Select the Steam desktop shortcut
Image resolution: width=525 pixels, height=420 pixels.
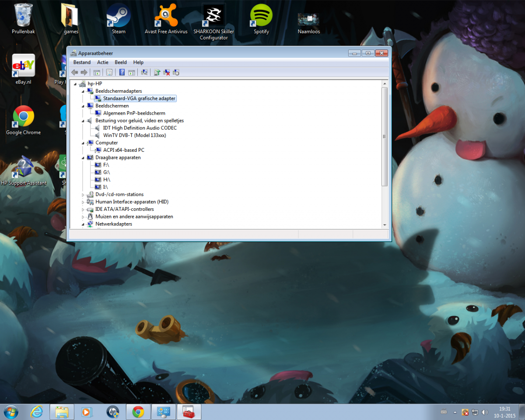point(119,19)
